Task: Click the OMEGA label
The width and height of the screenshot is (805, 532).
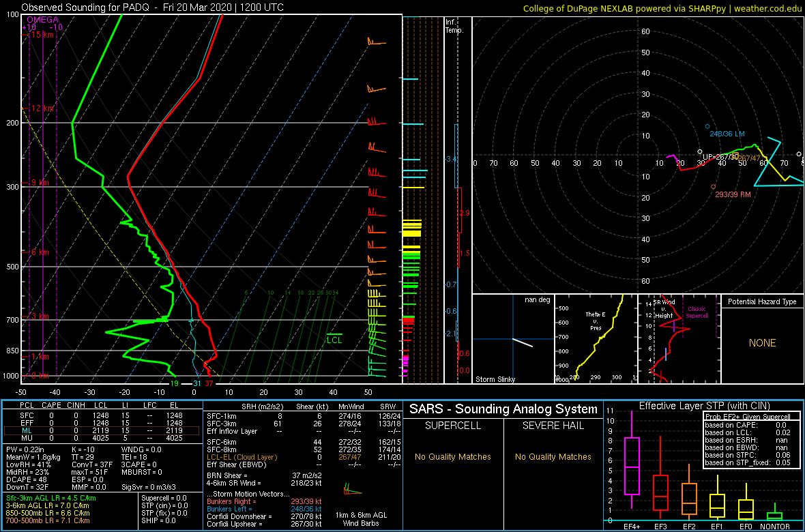Action: pyautogui.click(x=42, y=20)
